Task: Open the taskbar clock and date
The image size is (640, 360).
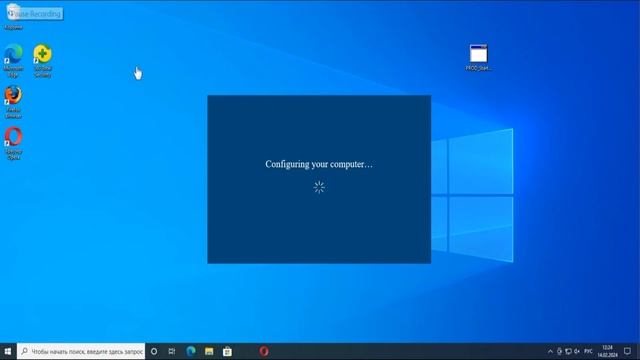Action: point(607,351)
